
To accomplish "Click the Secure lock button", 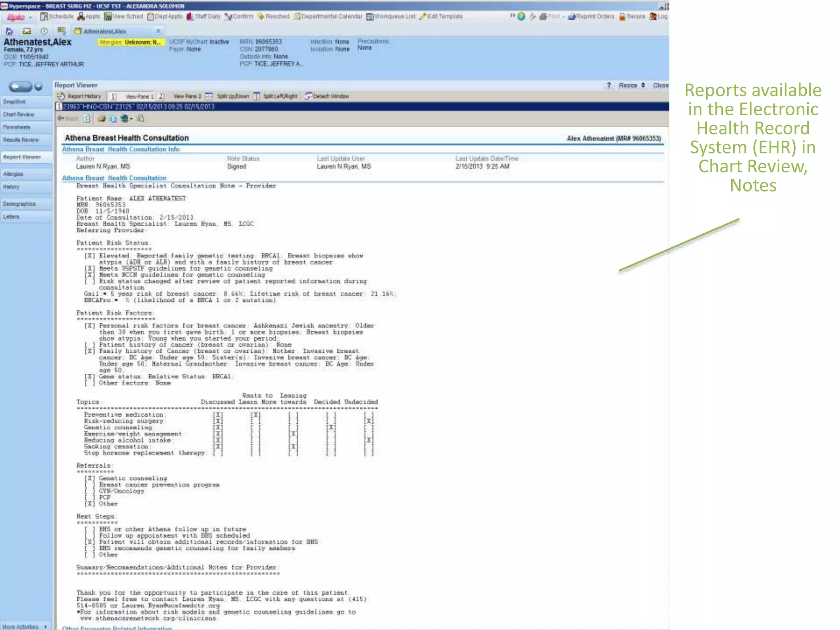I will (632, 16).
